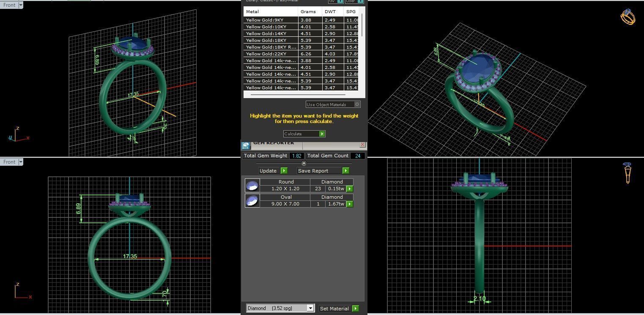
Task: Click the ring side-profile icon in right viewport
Action: [x=628, y=173]
